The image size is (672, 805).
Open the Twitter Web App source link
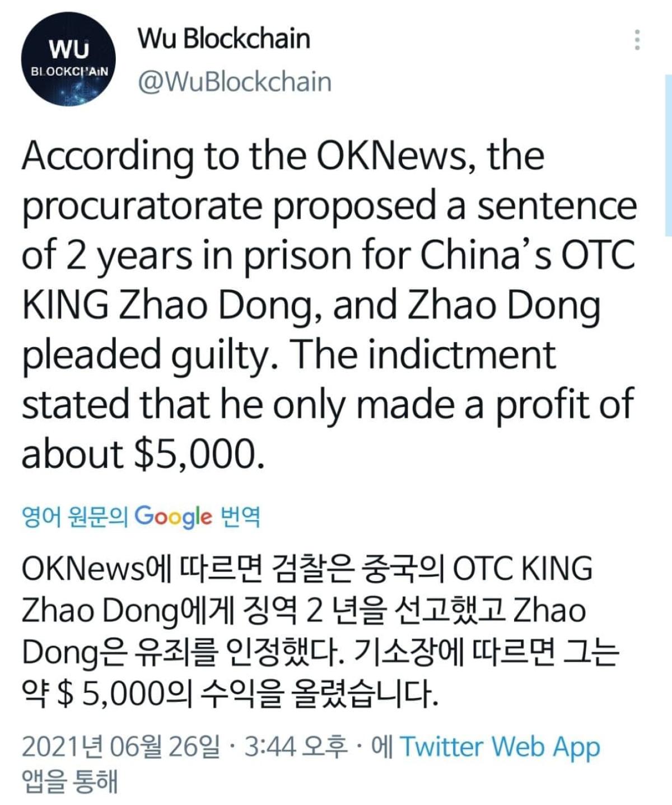coord(500,747)
